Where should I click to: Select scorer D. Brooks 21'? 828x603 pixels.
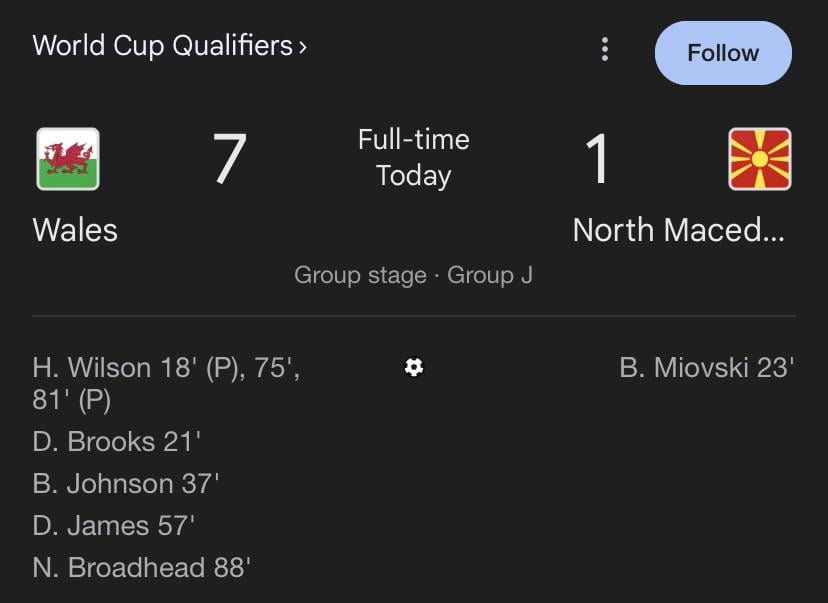pyautogui.click(x=117, y=442)
